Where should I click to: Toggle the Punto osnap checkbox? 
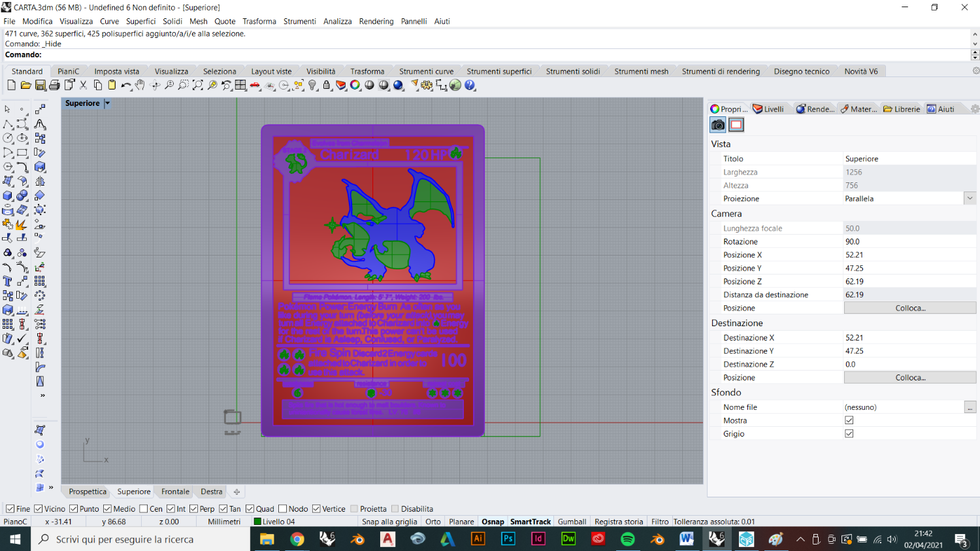point(74,509)
